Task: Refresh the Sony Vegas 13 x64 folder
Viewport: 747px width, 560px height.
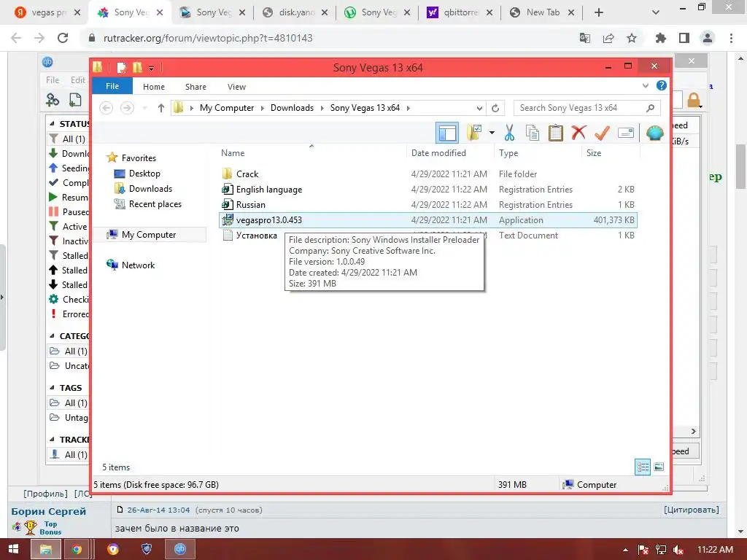Action: click(495, 108)
